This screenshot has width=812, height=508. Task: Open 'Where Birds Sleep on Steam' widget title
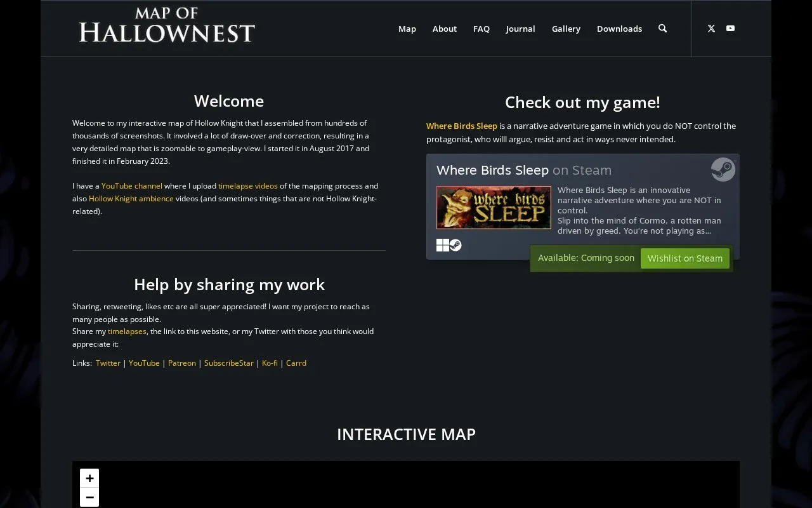click(x=524, y=170)
